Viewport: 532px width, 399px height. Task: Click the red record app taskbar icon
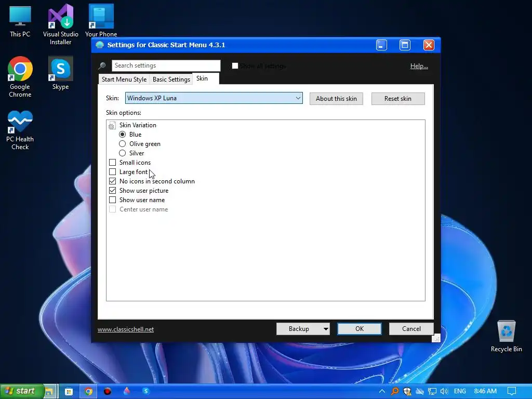(x=108, y=391)
